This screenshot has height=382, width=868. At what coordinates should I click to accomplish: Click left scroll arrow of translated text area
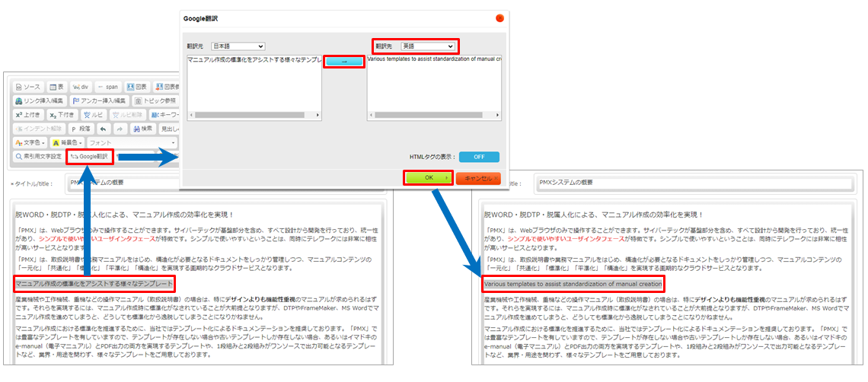[371, 115]
